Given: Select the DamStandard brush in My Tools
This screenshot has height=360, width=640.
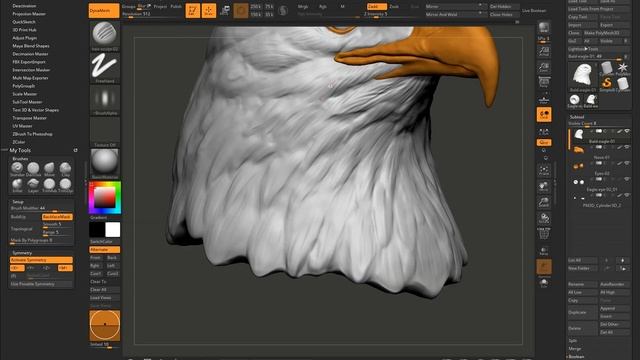Looking at the screenshot, I should (33, 168).
